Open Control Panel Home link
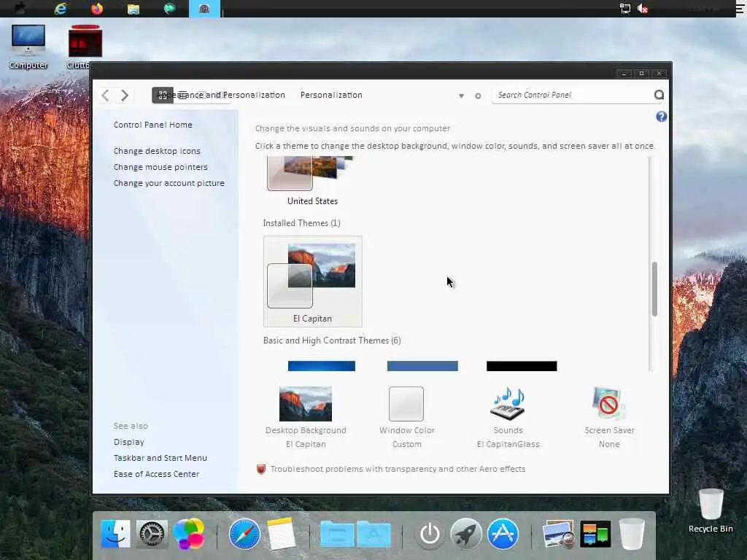This screenshot has width=747, height=560. pyautogui.click(x=153, y=125)
